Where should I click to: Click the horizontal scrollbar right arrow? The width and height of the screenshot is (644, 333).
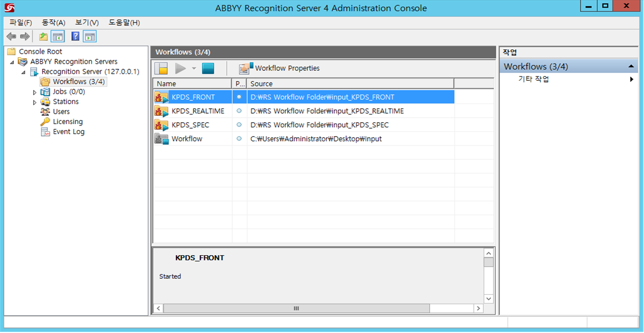coord(479,309)
